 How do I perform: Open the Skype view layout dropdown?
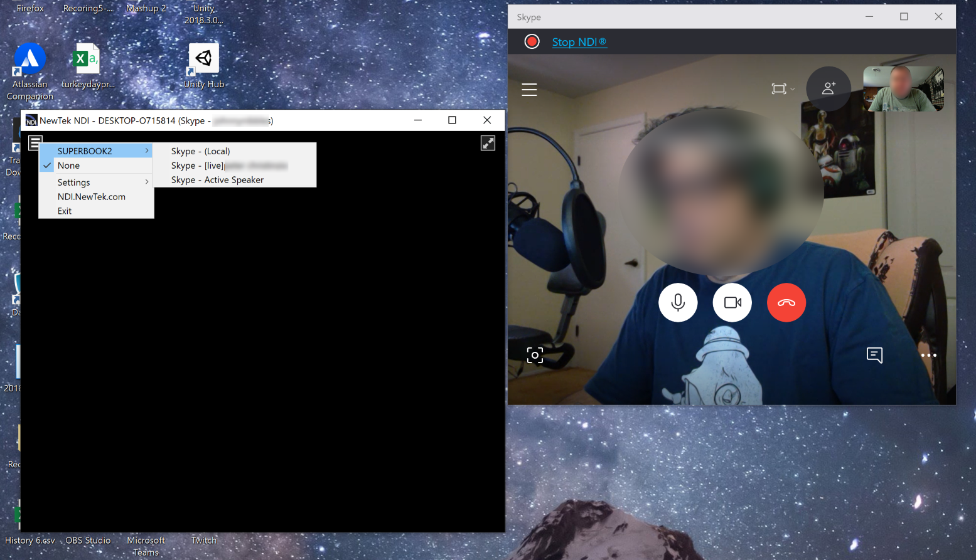point(783,89)
